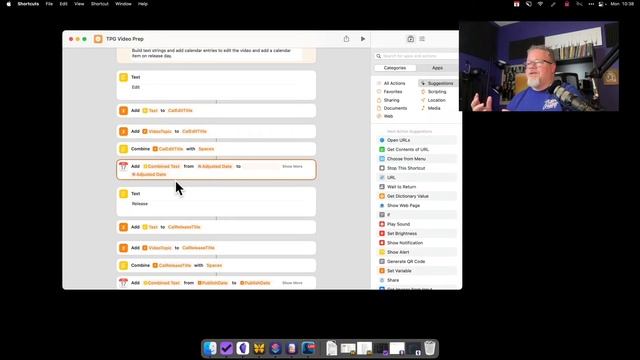640x360 pixels.
Task: Click the Get Dictionary Value action
Action: pyautogui.click(x=417, y=196)
